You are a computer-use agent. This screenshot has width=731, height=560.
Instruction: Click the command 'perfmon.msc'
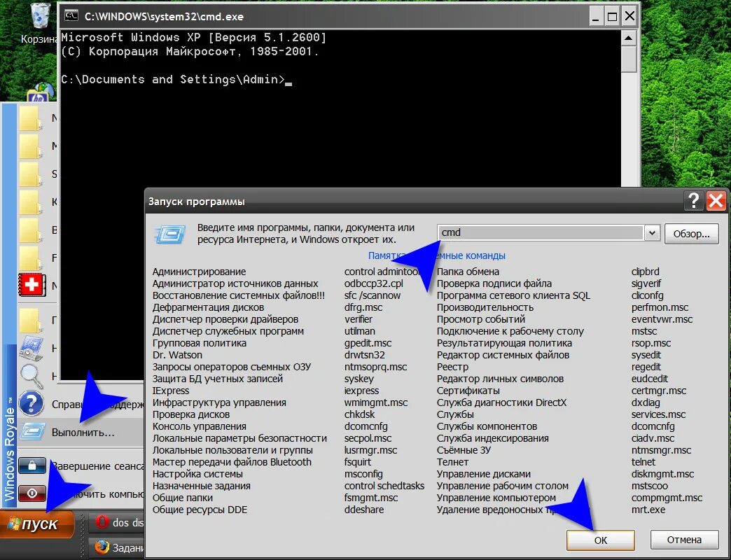(660, 307)
